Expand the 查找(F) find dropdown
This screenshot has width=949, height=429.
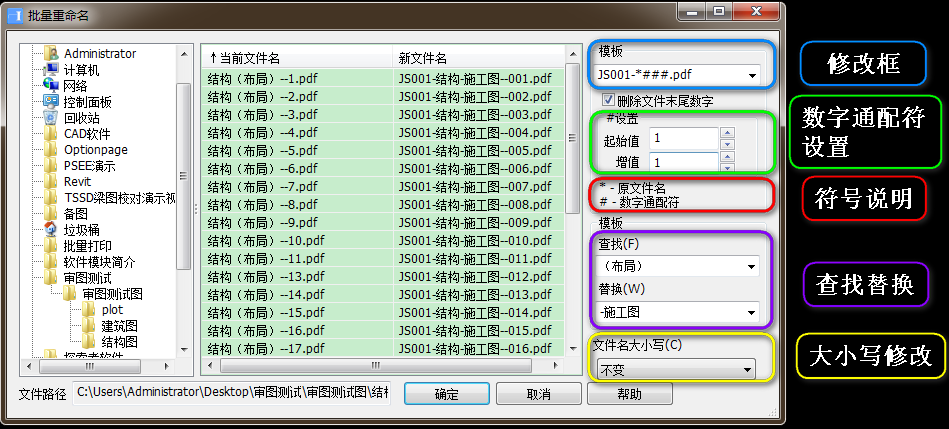point(750,267)
